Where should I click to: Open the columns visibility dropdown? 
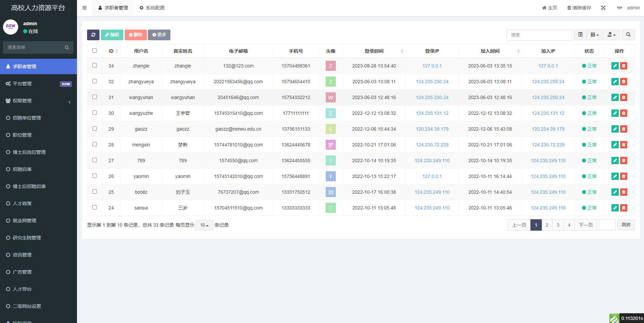click(595, 35)
